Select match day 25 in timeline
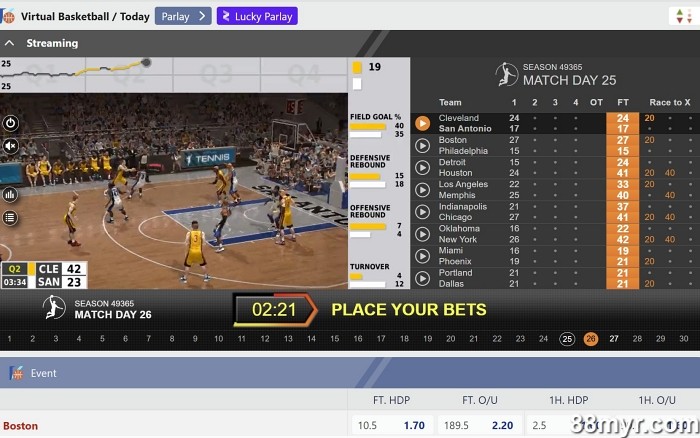The width and height of the screenshot is (700, 438). click(567, 339)
